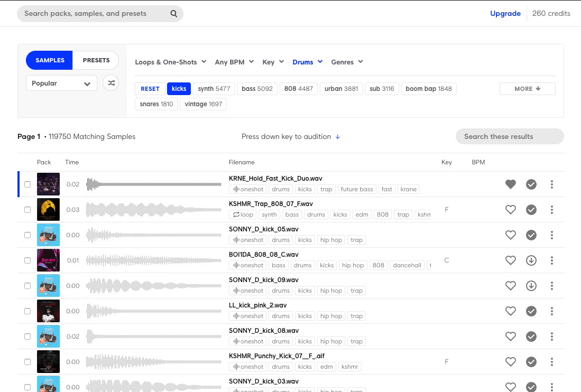
Task: Click the Upgrade link
Action: click(x=505, y=14)
